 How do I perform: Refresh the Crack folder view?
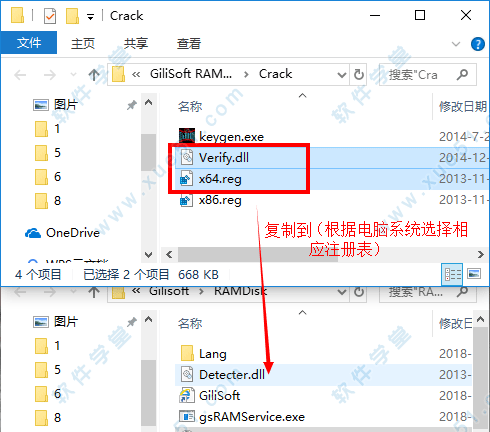click(359, 74)
